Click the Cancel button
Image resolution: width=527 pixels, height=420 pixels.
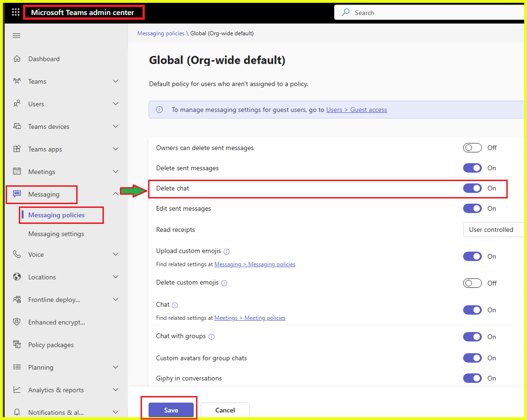[x=225, y=410]
